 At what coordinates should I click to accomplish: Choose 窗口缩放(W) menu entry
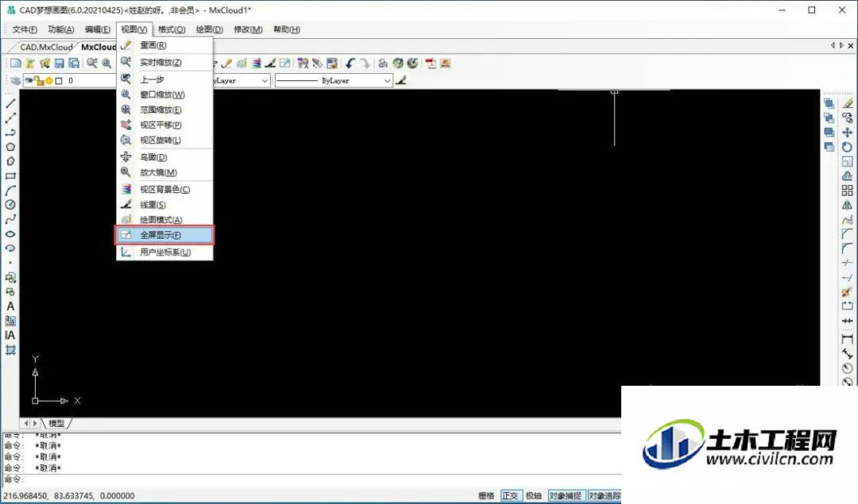(x=164, y=94)
